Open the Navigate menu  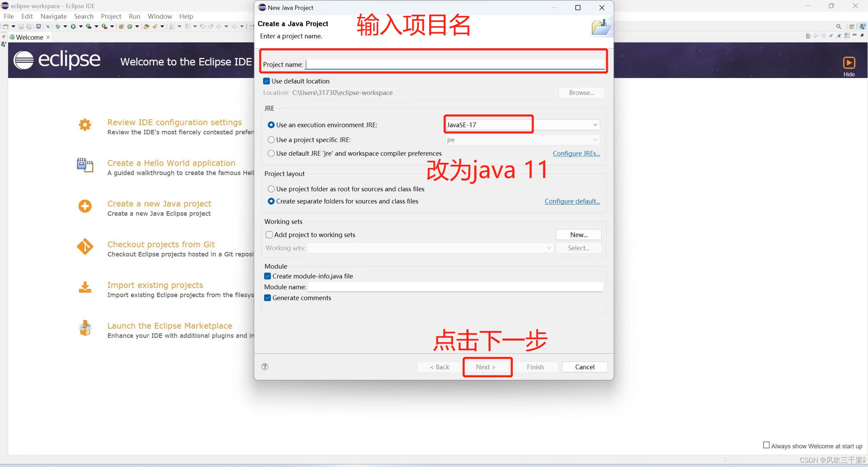coord(53,16)
